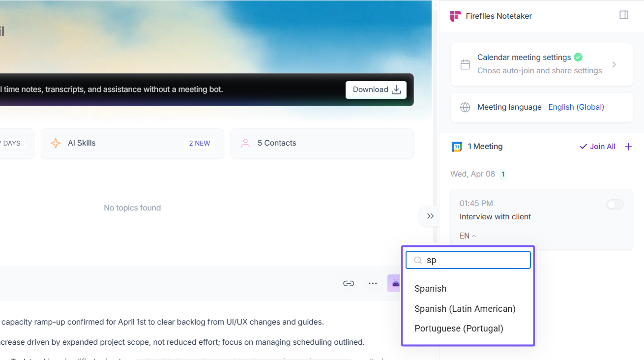This screenshot has height=360, width=644.
Task: Copy link using the chain-link icon
Action: point(349,283)
